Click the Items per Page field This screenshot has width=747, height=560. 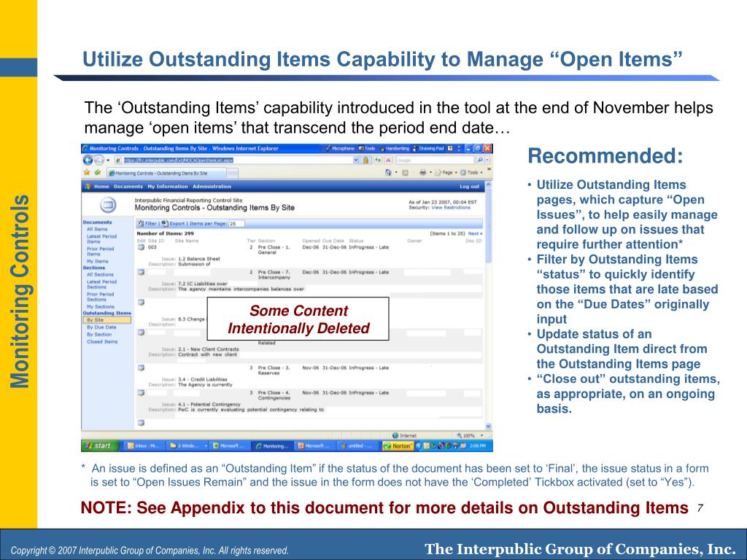pyautogui.click(x=237, y=223)
